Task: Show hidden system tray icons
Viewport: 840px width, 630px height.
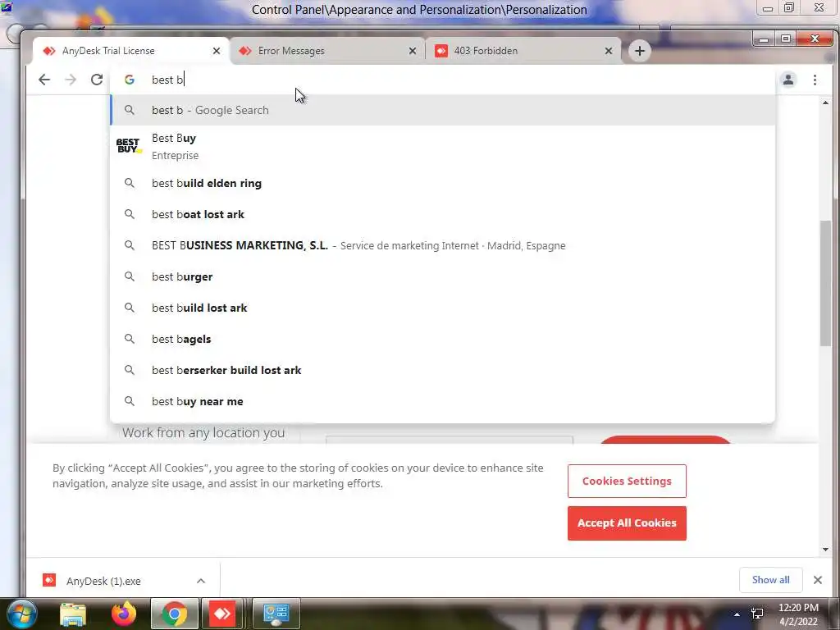Action: tap(737, 614)
